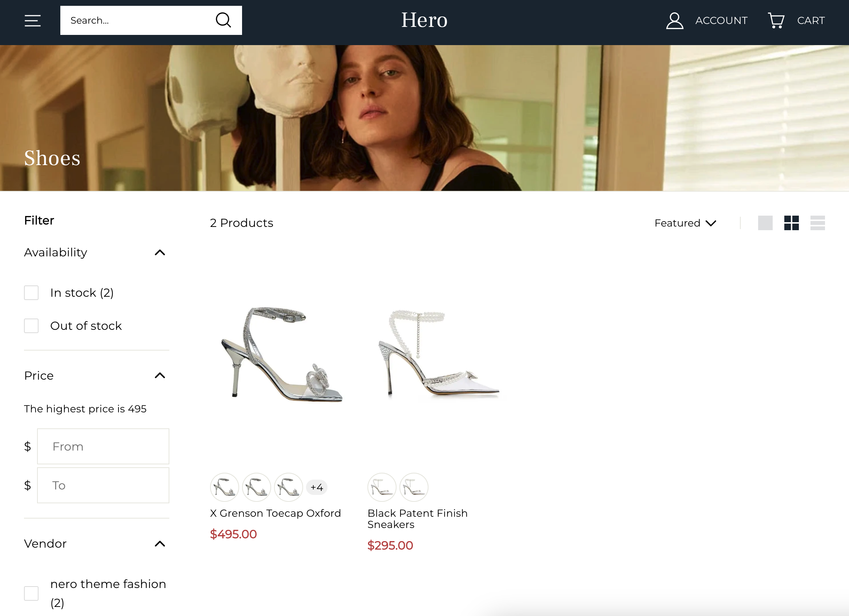
Task: Enable nero theme fashion vendor filter
Action: (32, 593)
